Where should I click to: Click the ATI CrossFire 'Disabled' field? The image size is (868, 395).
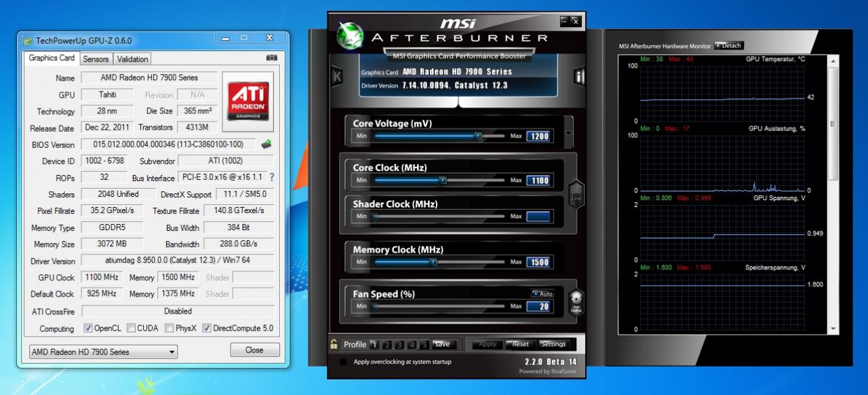[178, 311]
